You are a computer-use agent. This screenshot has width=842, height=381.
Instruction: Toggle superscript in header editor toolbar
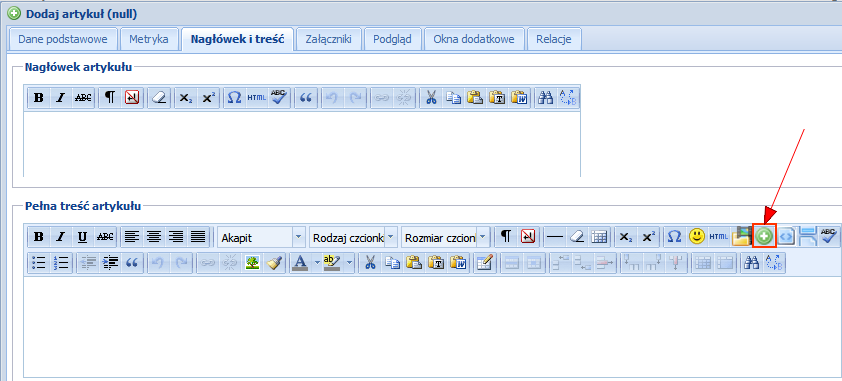point(208,98)
